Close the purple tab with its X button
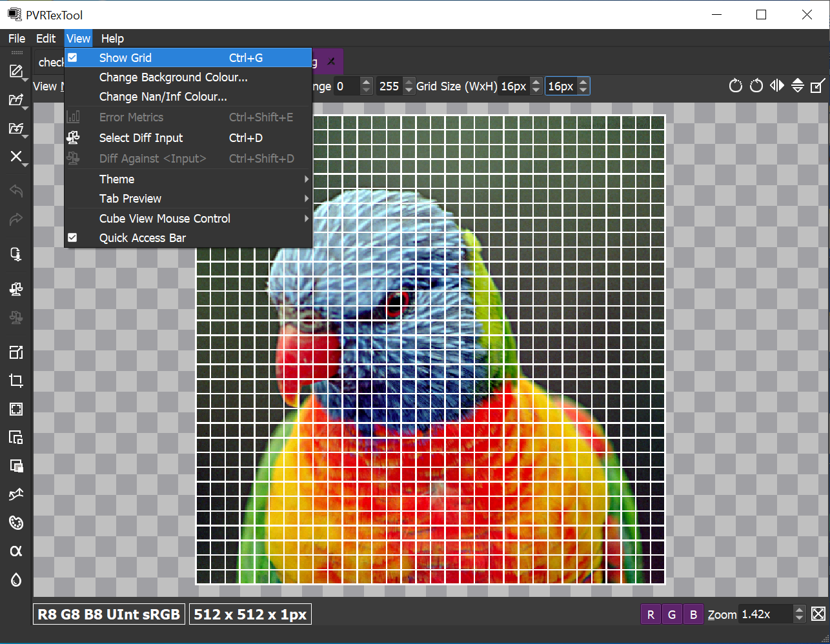 tap(331, 62)
